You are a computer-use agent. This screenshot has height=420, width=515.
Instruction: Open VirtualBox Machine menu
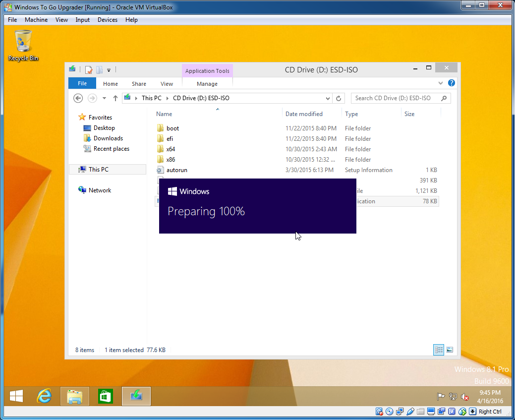tap(36, 20)
